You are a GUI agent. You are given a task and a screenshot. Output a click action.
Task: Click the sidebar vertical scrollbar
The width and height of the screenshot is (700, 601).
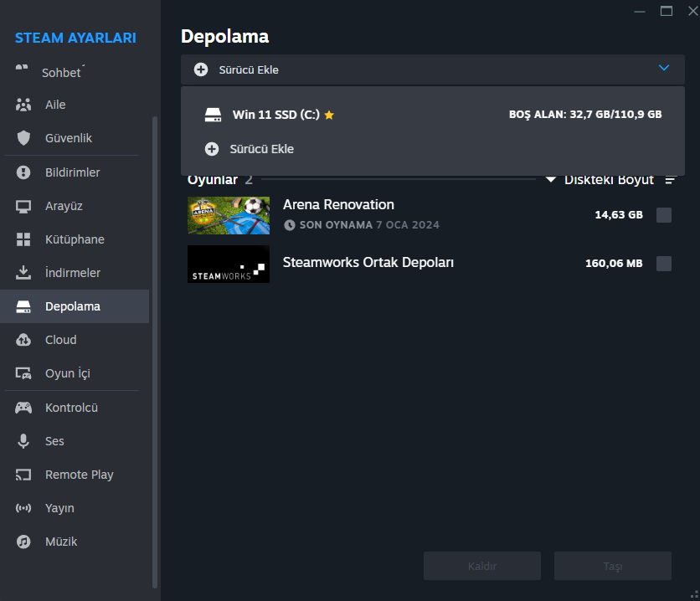[155, 352]
